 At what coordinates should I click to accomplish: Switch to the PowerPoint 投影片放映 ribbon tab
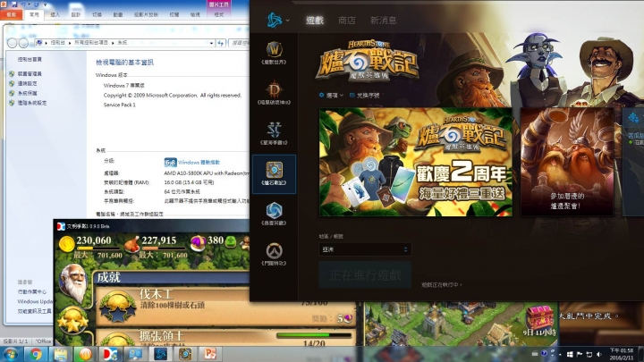tap(146, 14)
